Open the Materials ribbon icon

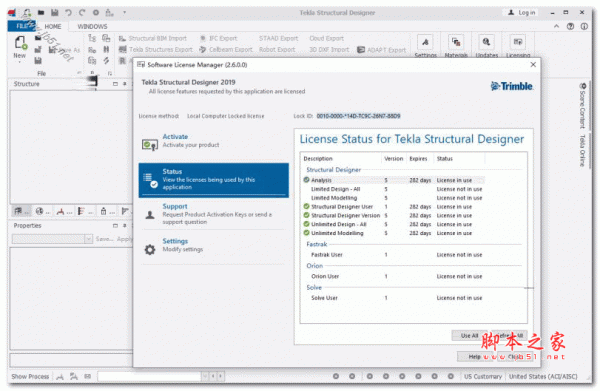(x=456, y=42)
